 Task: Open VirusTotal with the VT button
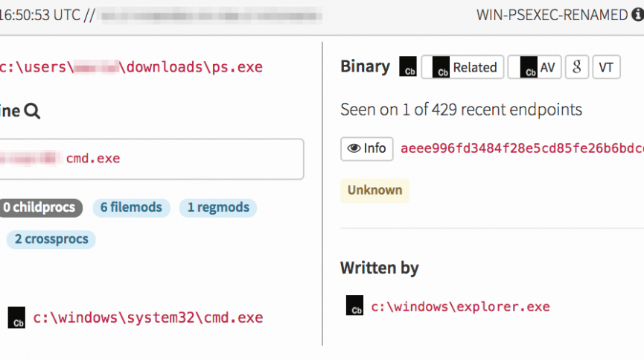(x=606, y=67)
